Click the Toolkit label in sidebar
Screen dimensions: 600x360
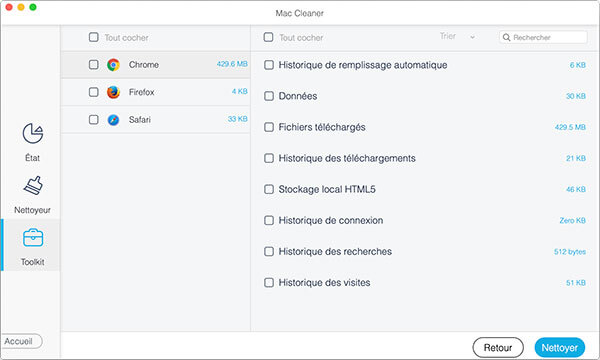click(x=33, y=262)
